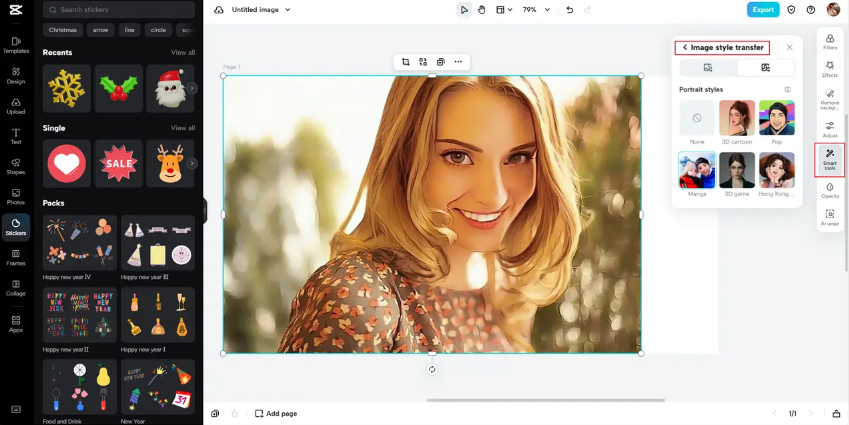The image size is (849, 425).
Task: Apply the Manga portrait style
Action: [x=697, y=170]
